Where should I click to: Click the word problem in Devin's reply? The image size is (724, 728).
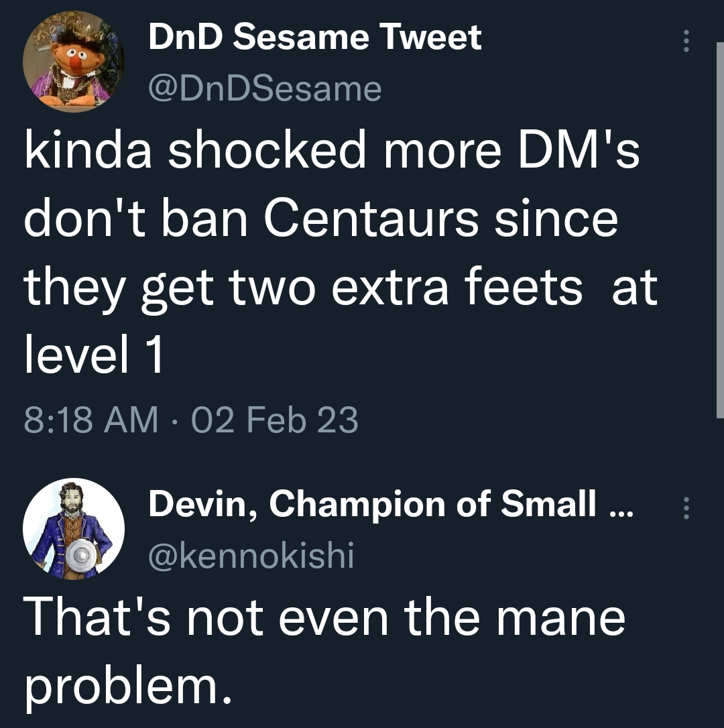tap(127, 688)
